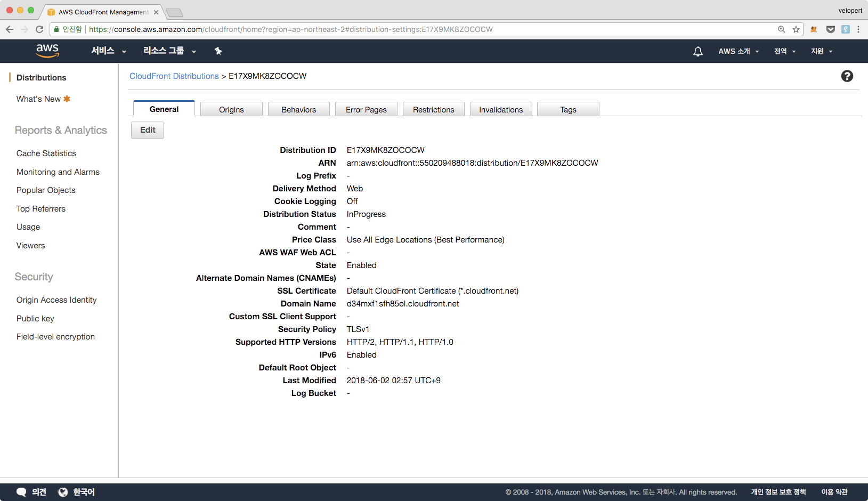
Task: Click the Domain Name value d34mxf1sfh85ol.cloudfront.net
Action: click(403, 304)
